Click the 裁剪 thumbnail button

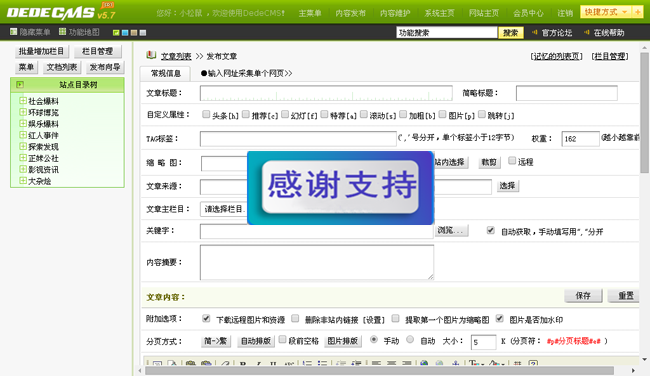489,162
